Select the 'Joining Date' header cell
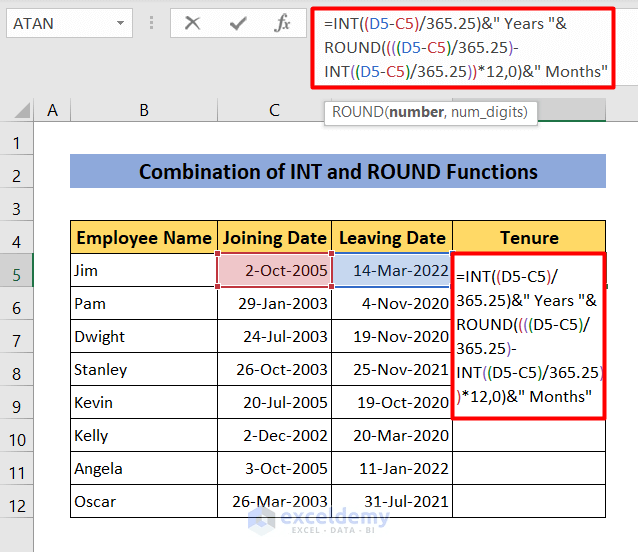The width and height of the screenshot is (638, 552). (275, 238)
